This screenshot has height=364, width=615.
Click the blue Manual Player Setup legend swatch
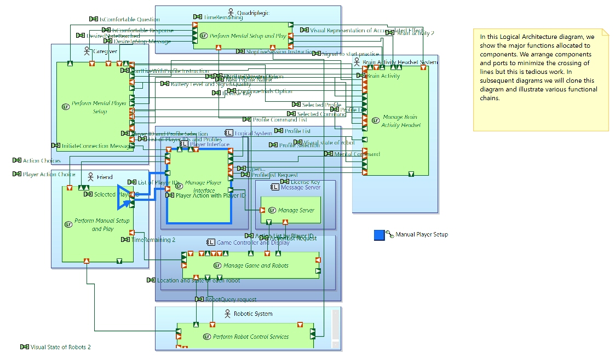380,235
